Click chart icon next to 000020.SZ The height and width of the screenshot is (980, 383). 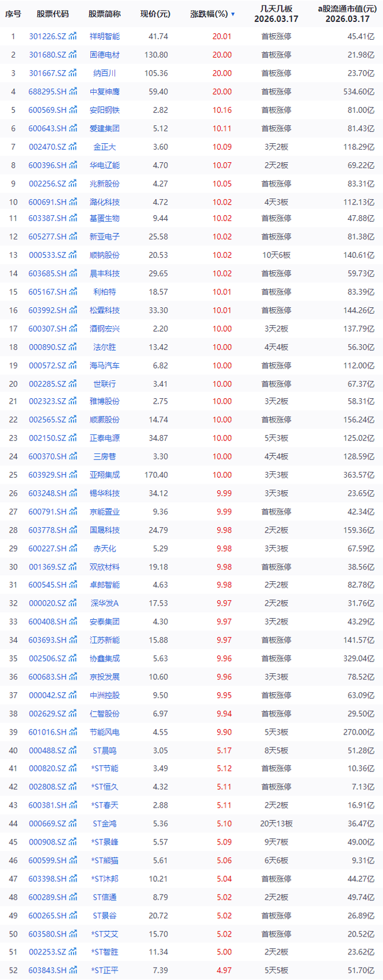[x=72, y=603]
